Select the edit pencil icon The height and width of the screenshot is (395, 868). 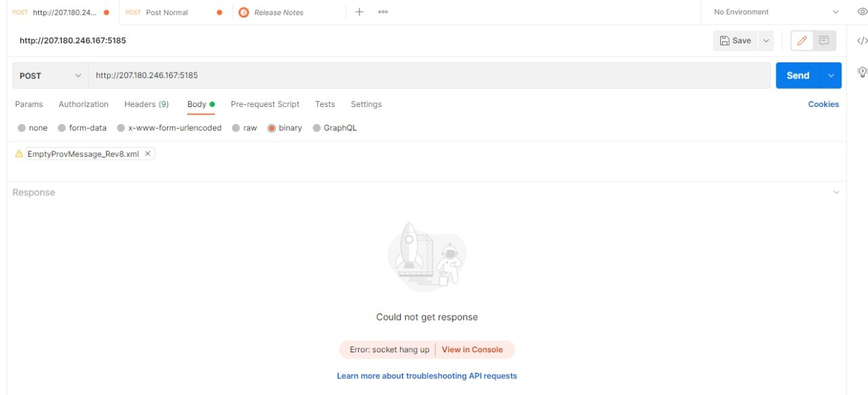[x=802, y=40]
